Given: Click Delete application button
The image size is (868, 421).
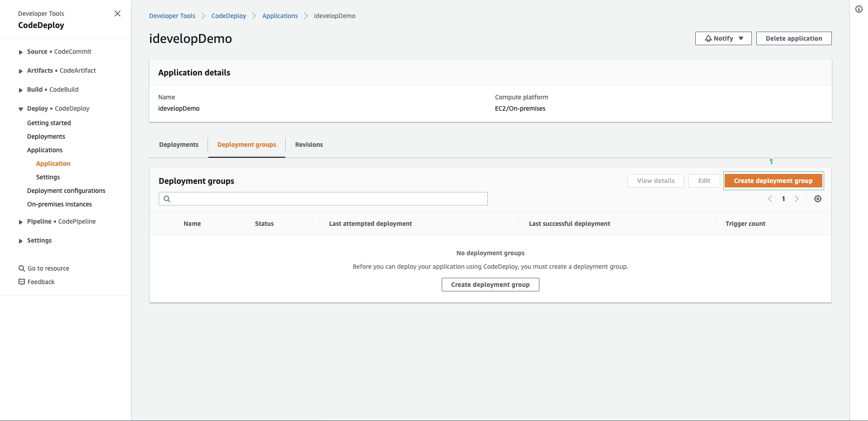Looking at the screenshot, I should click(794, 38).
